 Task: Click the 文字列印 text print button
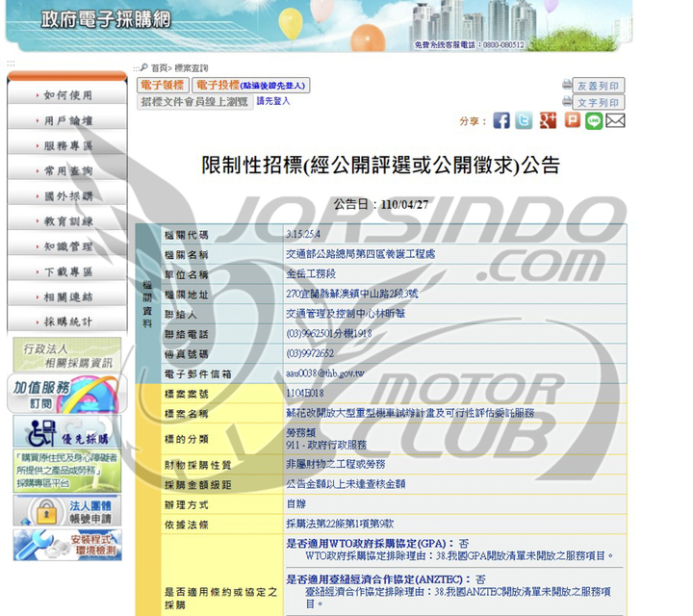click(x=598, y=102)
